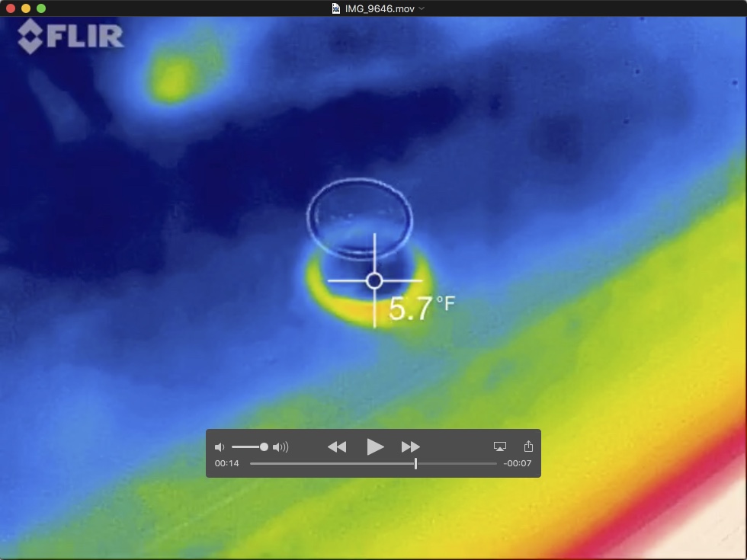The width and height of the screenshot is (747, 560).
Task: Click the document icon beside IMG_9646.mov
Action: click(x=336, y=8)
